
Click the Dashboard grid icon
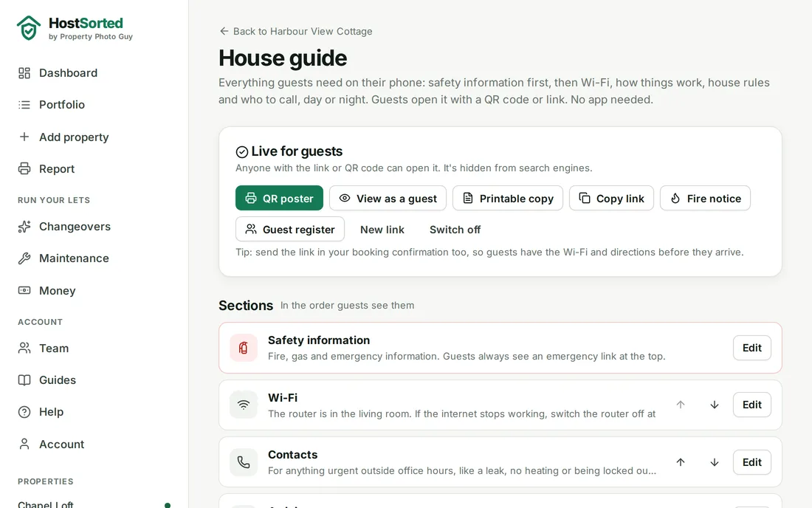click(x=24, y=73)
